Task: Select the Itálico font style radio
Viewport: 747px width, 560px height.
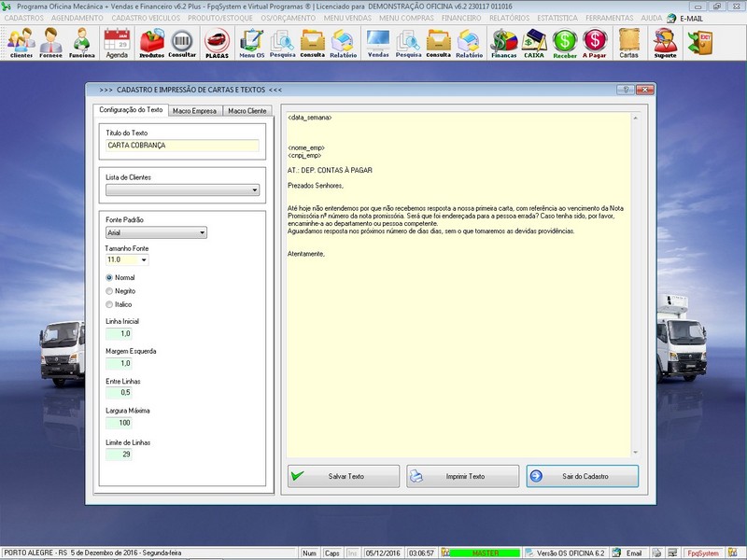Action: tap(109, 304)
